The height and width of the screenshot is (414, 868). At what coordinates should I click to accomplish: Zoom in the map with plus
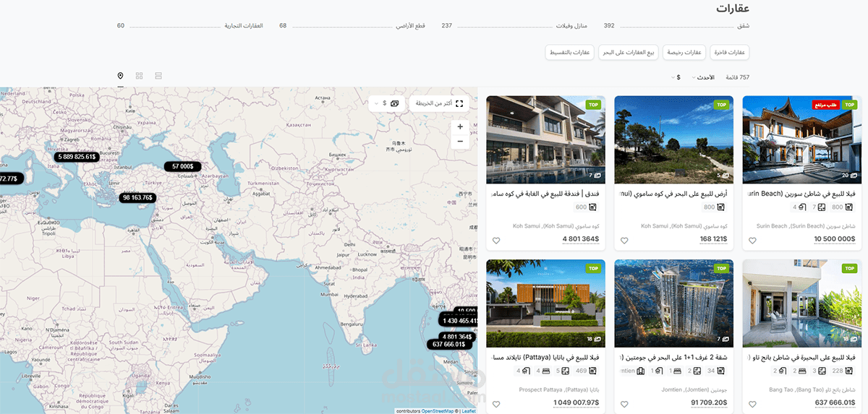[x=459, y=126]
